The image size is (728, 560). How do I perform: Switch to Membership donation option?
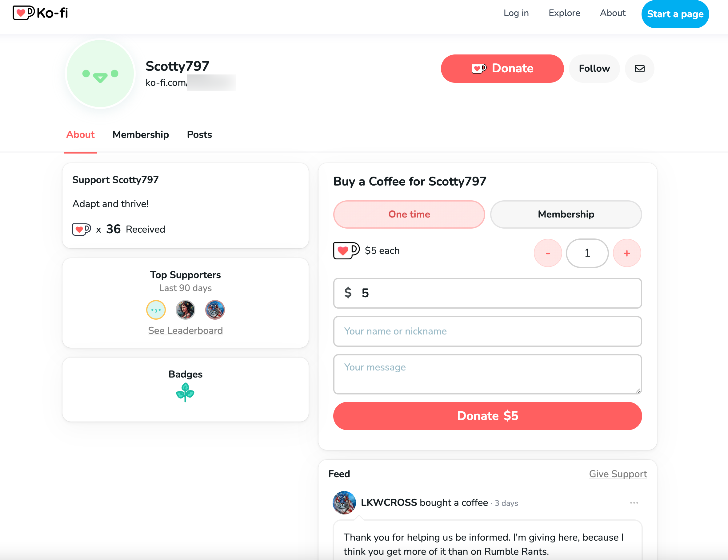566,214
